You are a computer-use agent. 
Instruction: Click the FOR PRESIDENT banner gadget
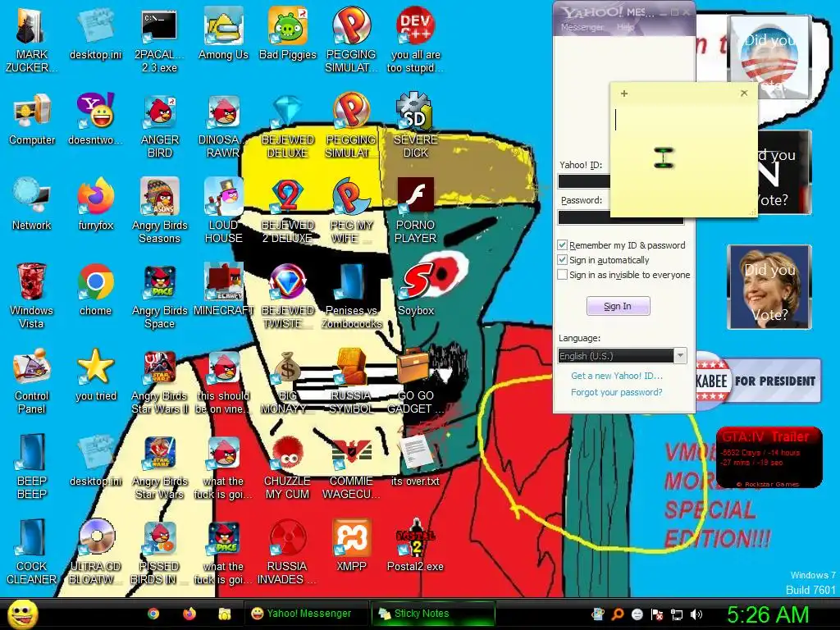pyautogui.click(x=759, y=381)
